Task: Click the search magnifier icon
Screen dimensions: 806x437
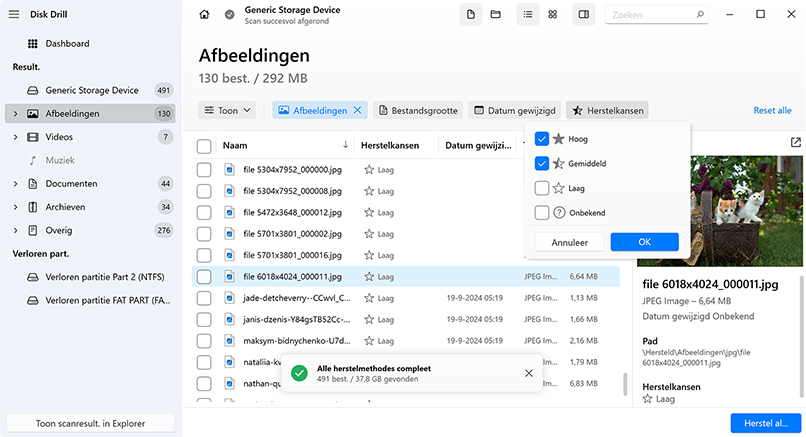Action: click(700, 14)
